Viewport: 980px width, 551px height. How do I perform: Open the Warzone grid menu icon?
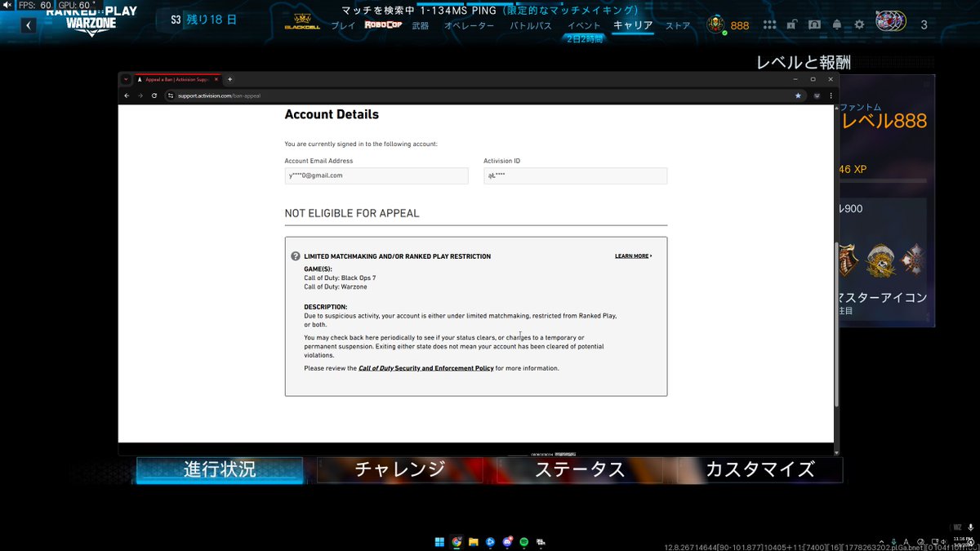pos(770,25)
